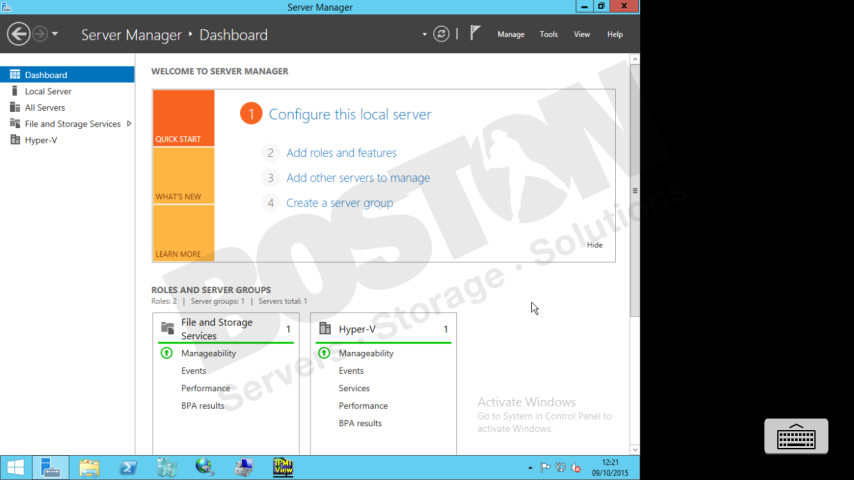Open the File and Storage Services tile header

click(225, 329)
